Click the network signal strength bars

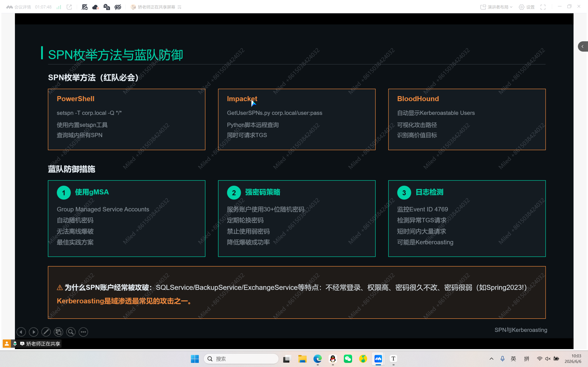coord(59,7)
